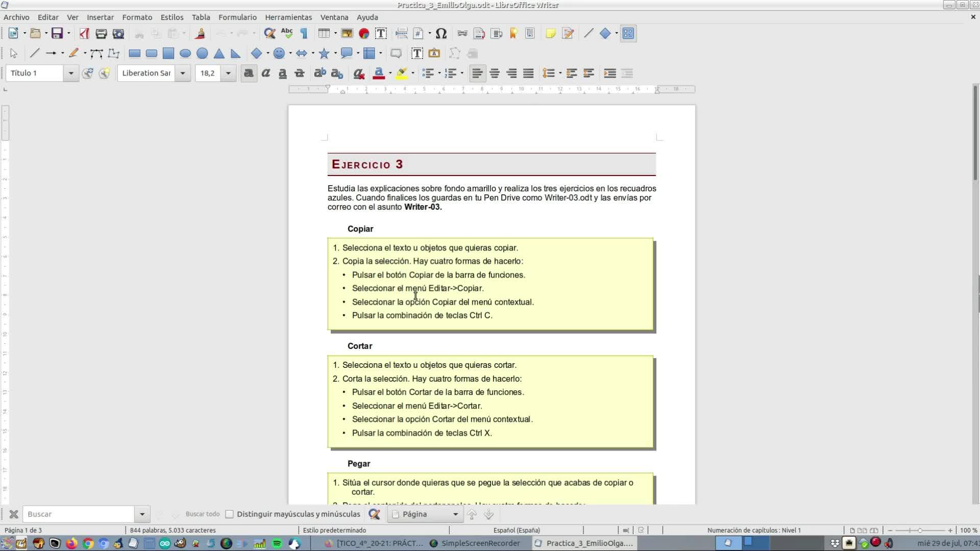
Task: Switch to SimpleScreenRecorder in the taskbar
Action: pyautogui.click(x=475, y=543)
